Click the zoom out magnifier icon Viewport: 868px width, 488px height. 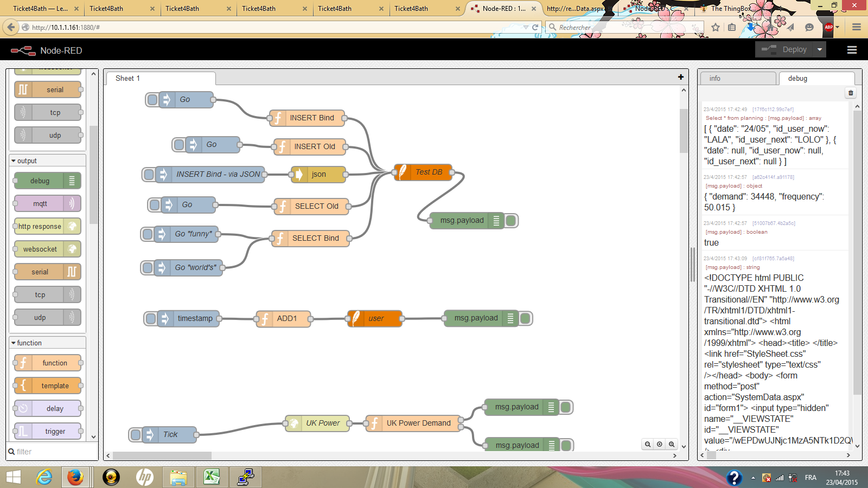click(648, 444)
